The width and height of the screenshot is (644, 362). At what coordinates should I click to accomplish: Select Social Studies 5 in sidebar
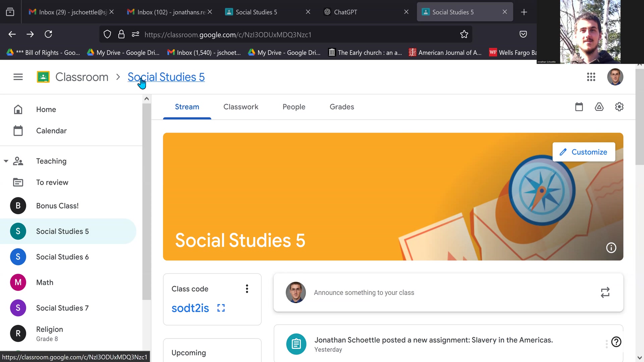pyautogui.click(x=68, y=231)
